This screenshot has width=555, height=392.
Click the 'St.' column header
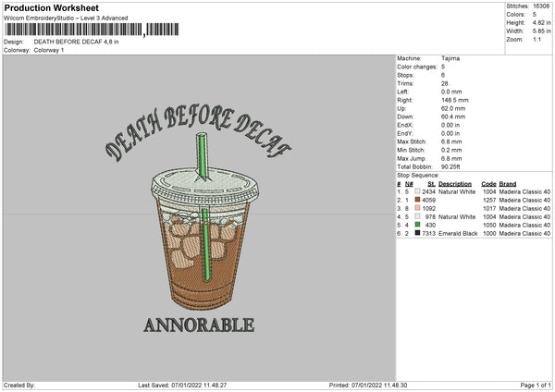pos(431,184)
